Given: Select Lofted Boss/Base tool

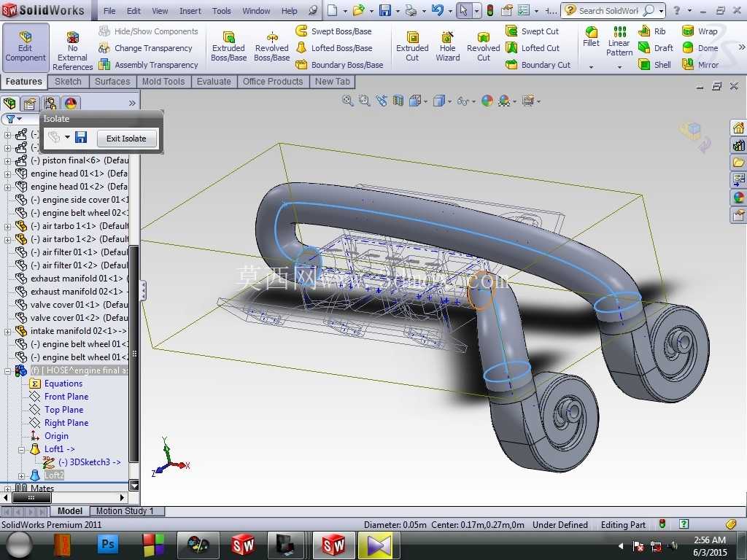Looking at the screenshot, I should (334, 48).
